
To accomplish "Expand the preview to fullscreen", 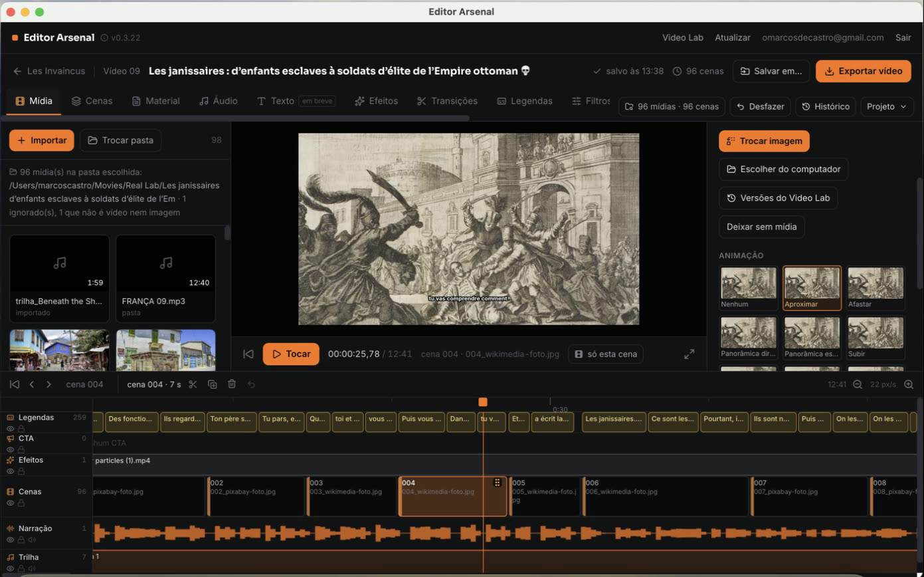I will (690, 354).
